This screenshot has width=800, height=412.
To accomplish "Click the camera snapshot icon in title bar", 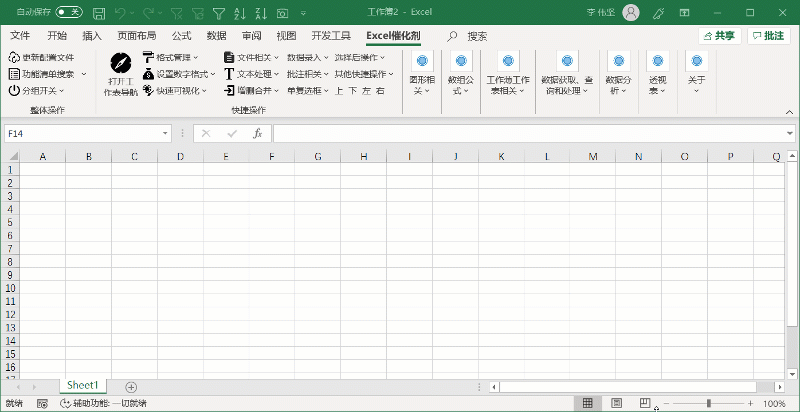I will click(x=282, y=12).
